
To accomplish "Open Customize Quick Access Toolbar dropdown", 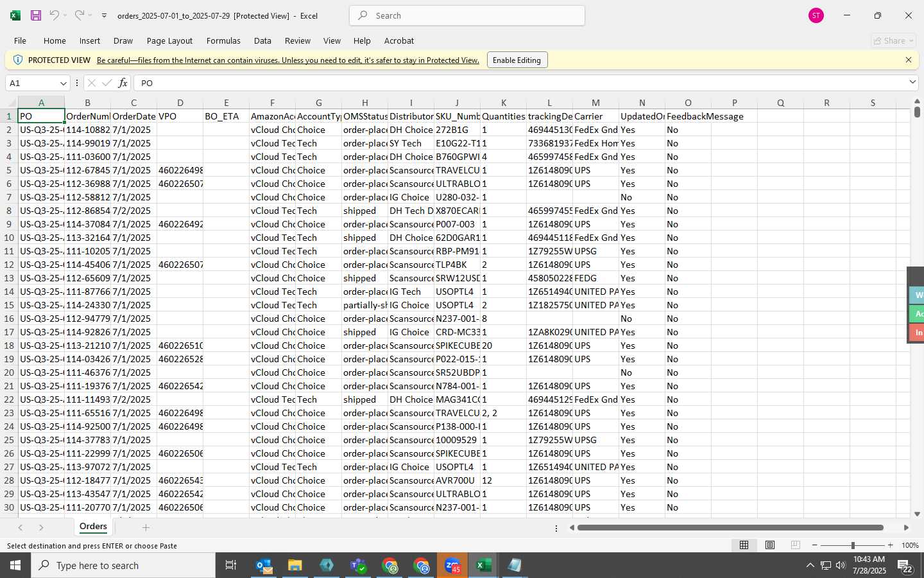I will [x=104, y=15].
